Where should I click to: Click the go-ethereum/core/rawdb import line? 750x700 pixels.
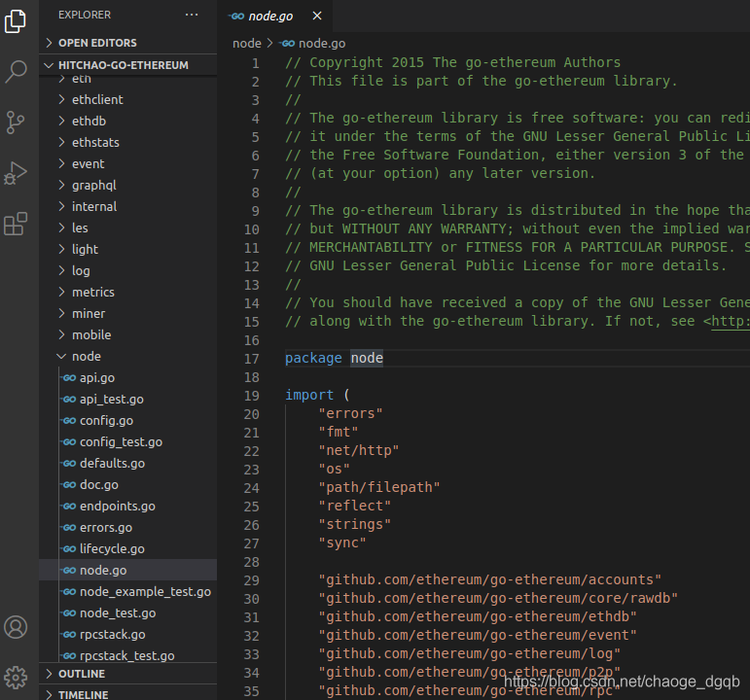tap(498, 598)
